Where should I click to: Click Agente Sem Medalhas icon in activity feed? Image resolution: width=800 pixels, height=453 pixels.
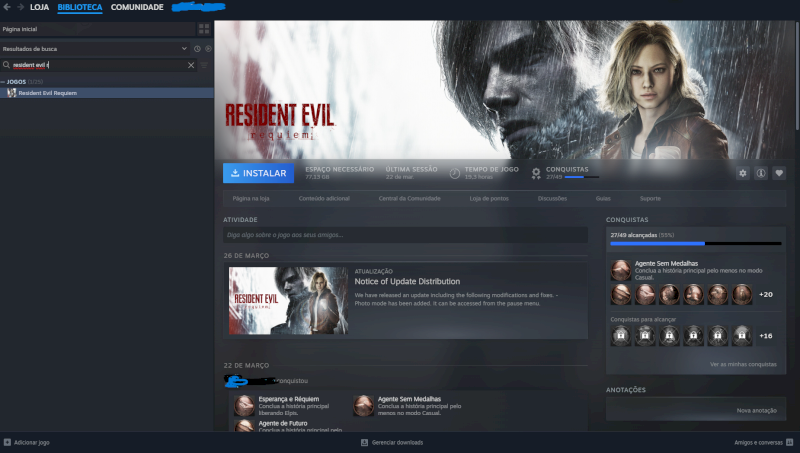363,406
